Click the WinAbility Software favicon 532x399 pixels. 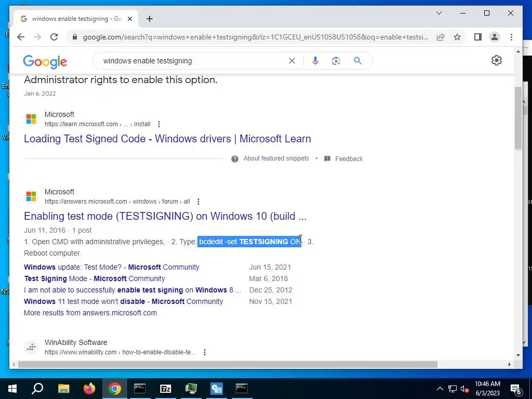(31, 347)
